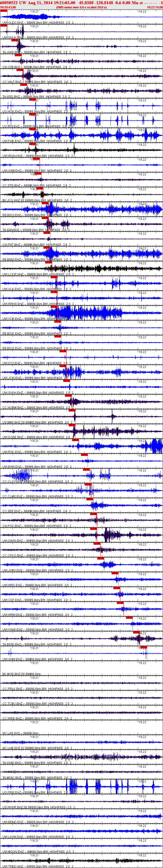
Task: Click the event ID 60850522 in the header
Action: pos(9,3)
